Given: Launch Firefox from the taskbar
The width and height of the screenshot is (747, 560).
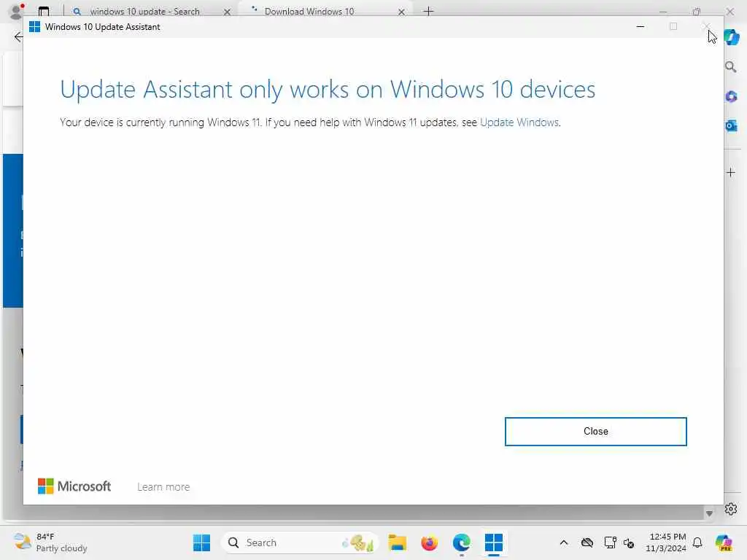Looking at the screenshot, I should [x=429, y=542].
